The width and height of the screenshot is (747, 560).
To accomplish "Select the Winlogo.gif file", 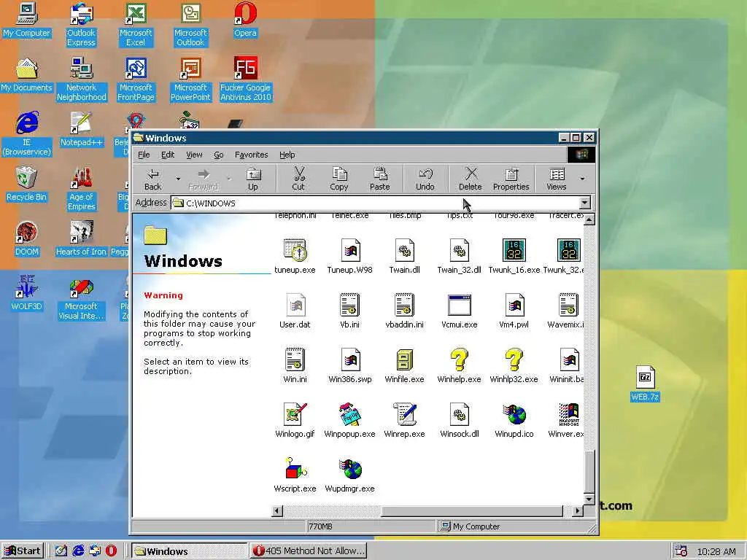I will pyautogui.click(x=295, y=421).
